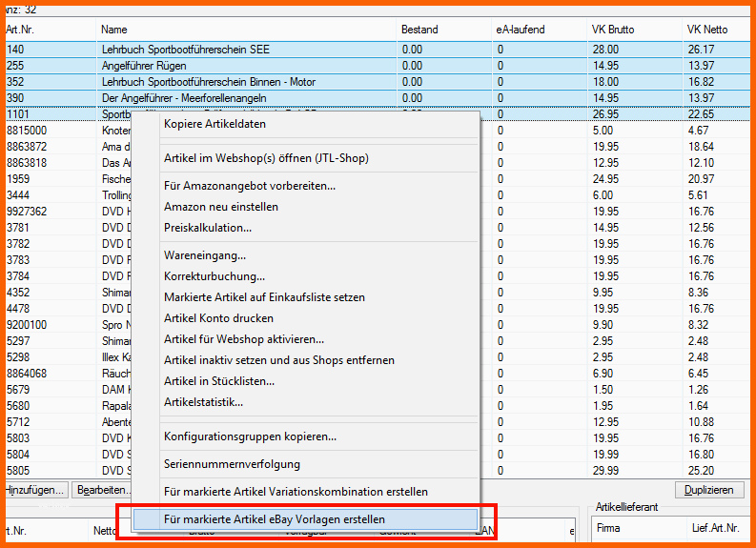Click article number '9200100'
756x548 pixels.
click(27, 325)
